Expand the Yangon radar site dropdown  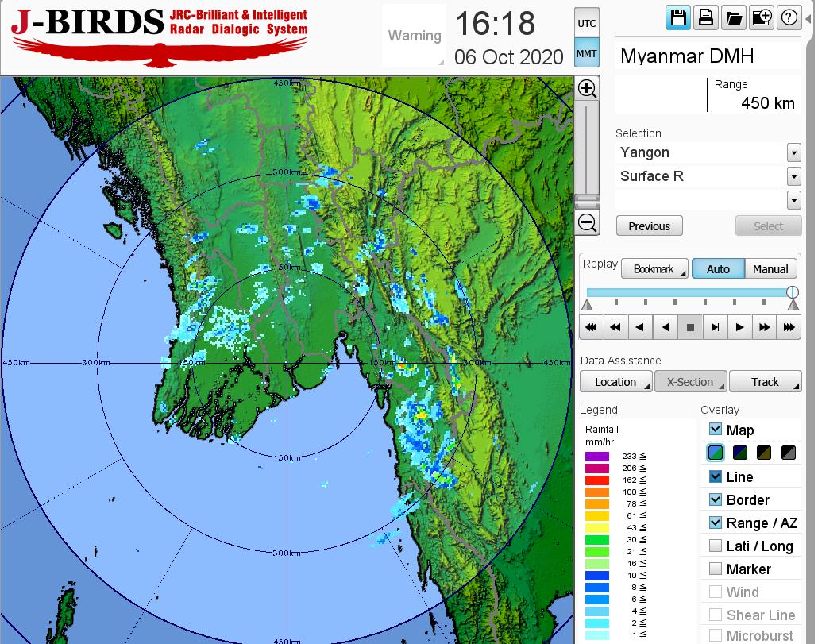click(793, 152)
